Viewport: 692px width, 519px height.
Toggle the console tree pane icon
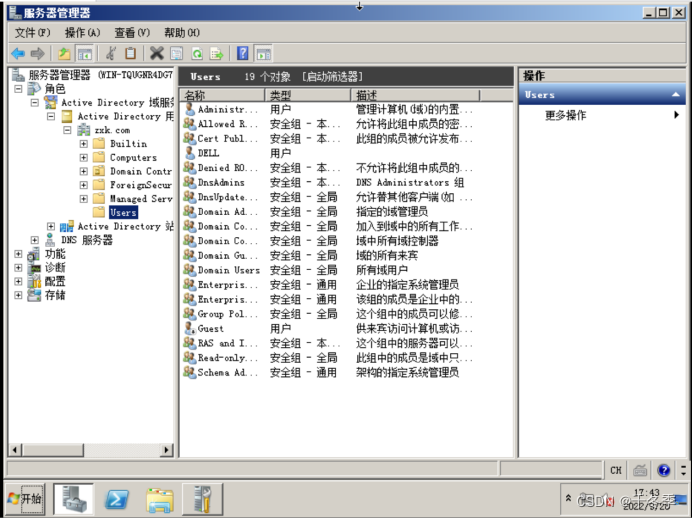coord(84,54)
